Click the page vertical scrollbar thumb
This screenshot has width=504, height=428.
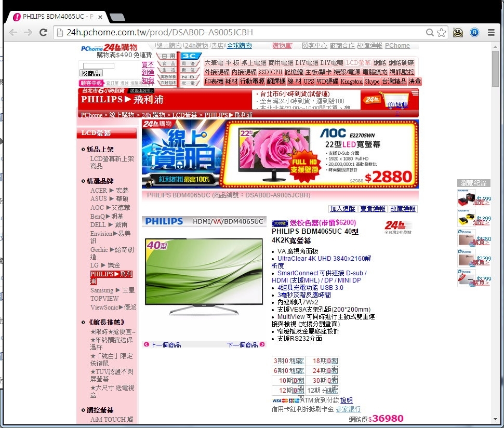(x=495, y=69)
